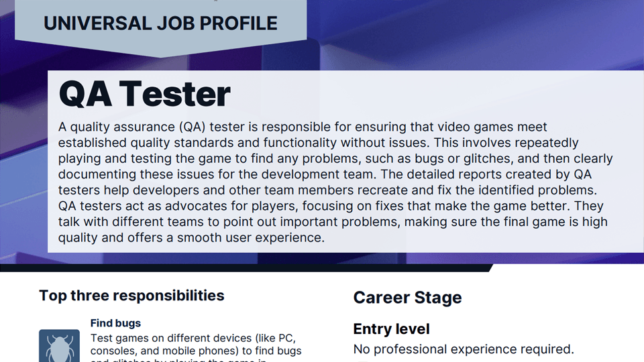
Task: Click the No professional experience required text
Action: (x=464, y=349)
